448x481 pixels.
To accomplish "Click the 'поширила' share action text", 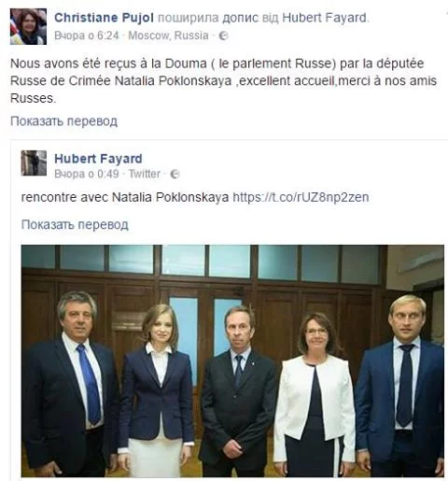I will (x=189, y=18).
